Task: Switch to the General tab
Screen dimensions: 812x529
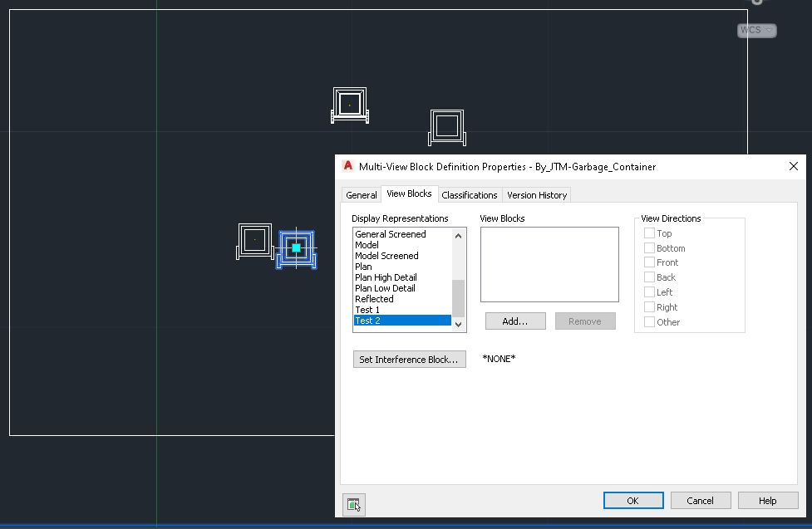Action: [361, 194]
